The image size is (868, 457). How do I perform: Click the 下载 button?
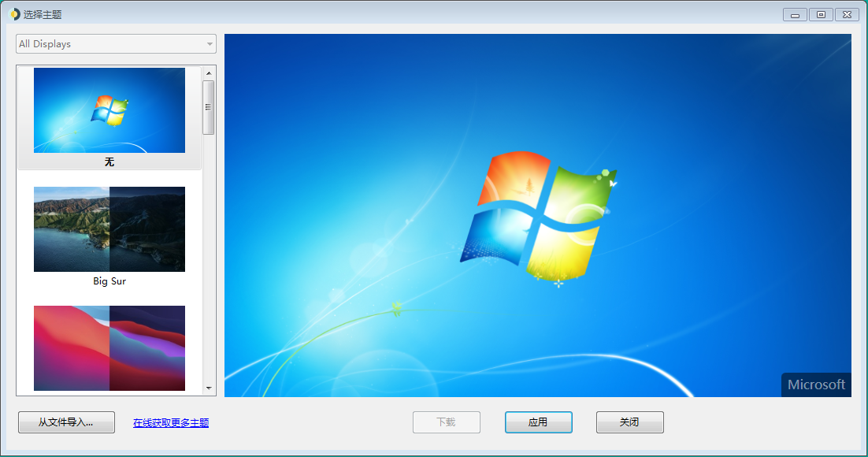coord(447,422)
